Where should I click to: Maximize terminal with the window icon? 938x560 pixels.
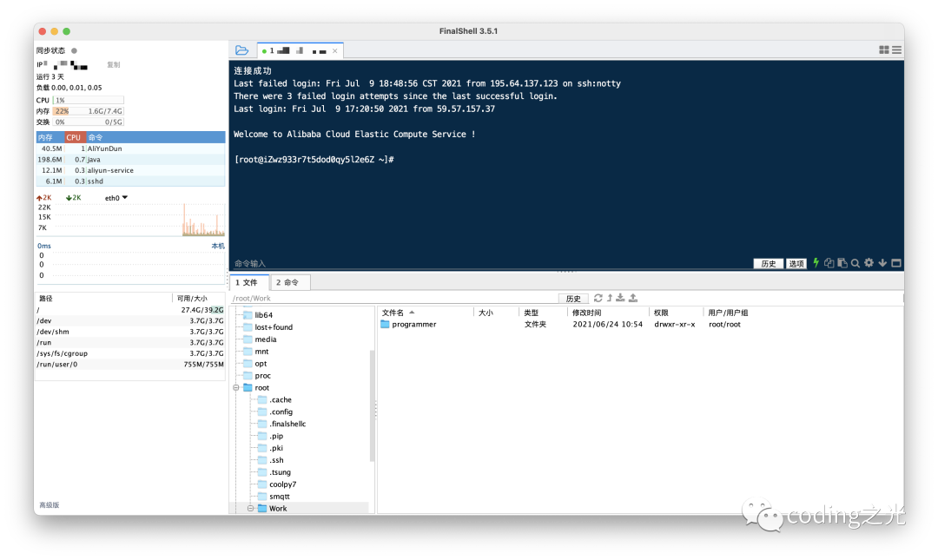click(896, 263)
